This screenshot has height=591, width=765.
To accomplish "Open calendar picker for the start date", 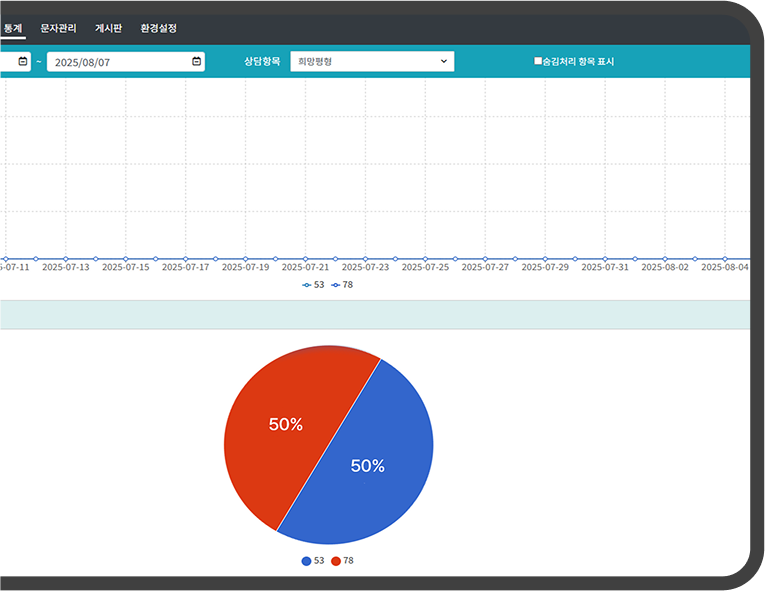I will (22, 62).
